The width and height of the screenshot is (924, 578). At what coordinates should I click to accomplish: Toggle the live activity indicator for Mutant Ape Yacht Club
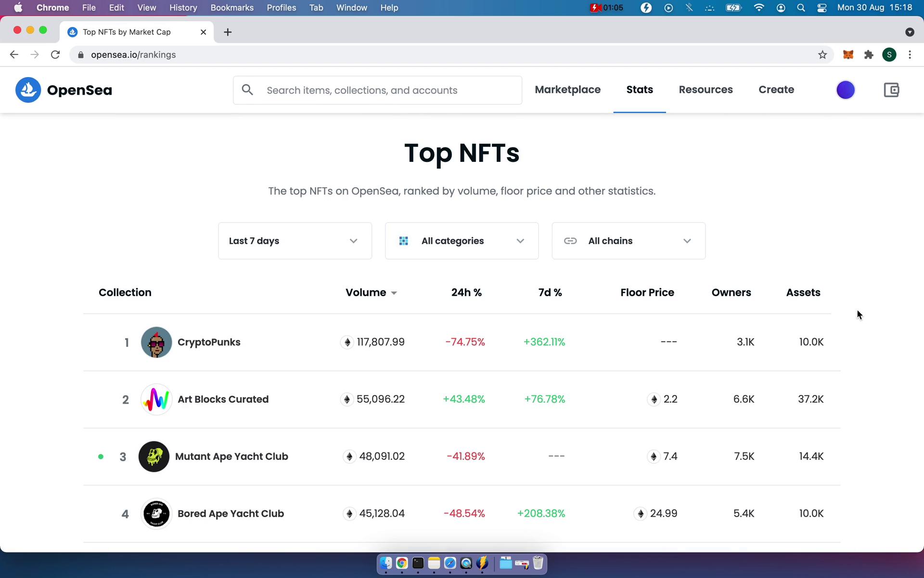click(101, 456)
